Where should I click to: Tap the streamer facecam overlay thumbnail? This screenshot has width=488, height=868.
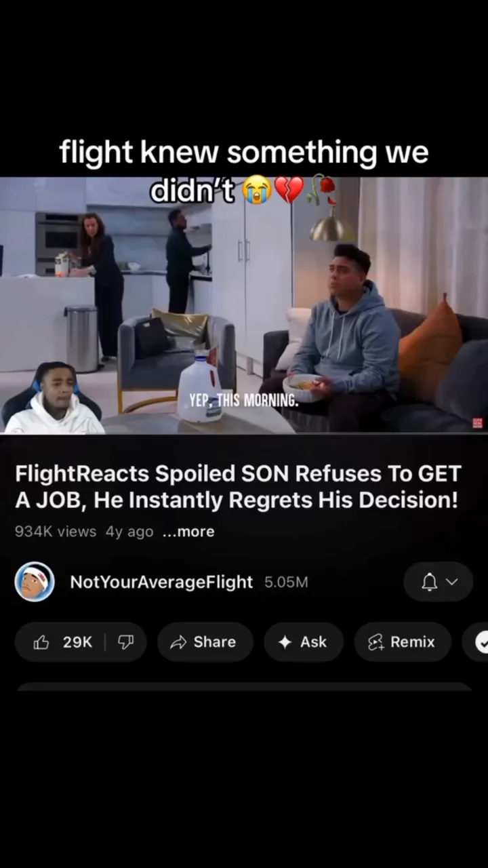(x=53, y=398)
